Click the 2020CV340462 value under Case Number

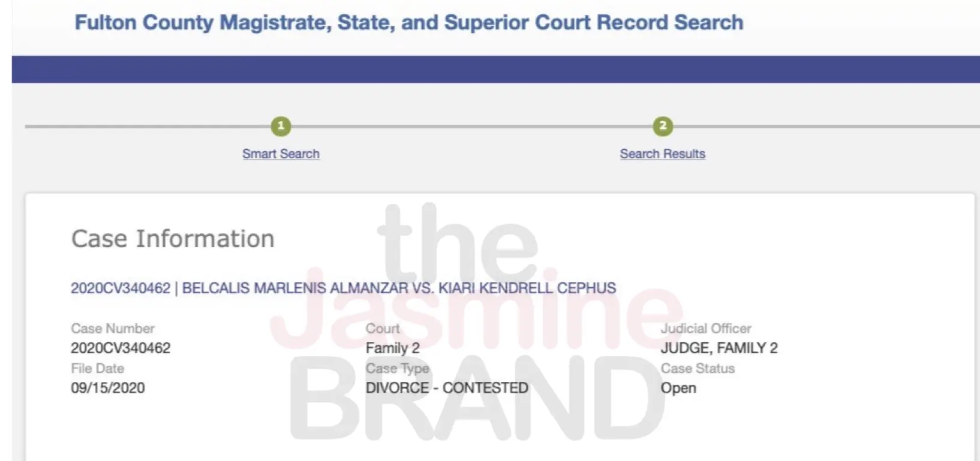pyautogui.click(x=121, y=348)
